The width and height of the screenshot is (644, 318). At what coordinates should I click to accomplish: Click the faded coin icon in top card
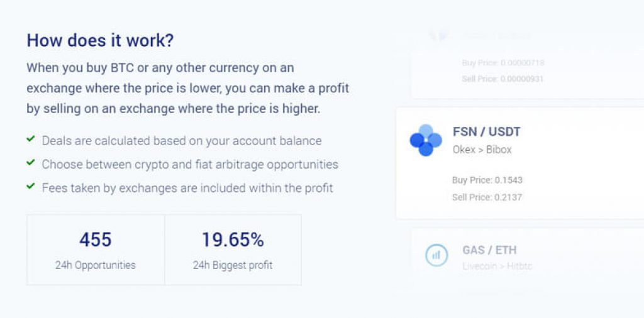(x=438, y=36)
